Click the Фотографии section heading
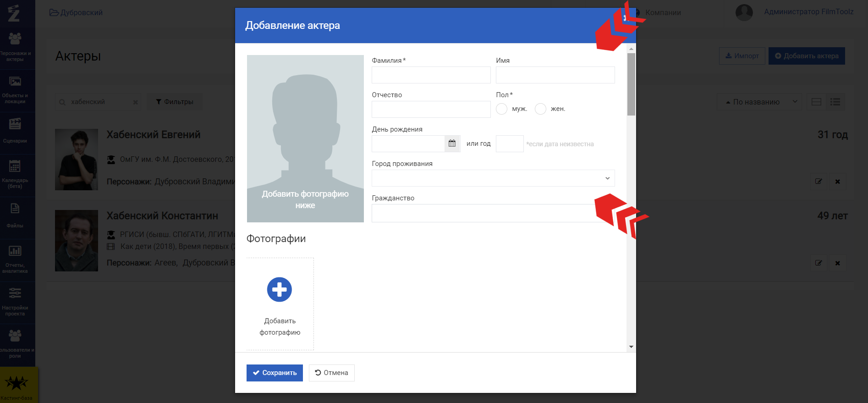868x403 pixels. pos(276,238)
